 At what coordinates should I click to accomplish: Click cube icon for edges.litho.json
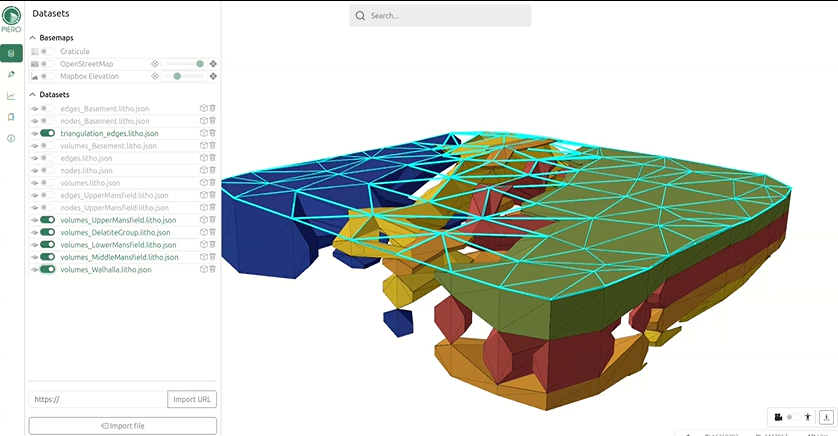pyautogui.click(x=204, y=158)
